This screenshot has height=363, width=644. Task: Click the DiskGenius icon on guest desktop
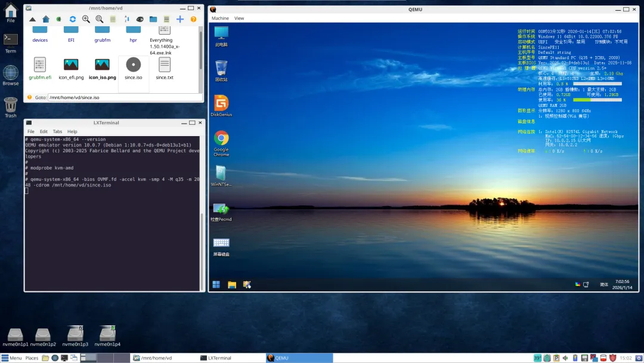221,106
